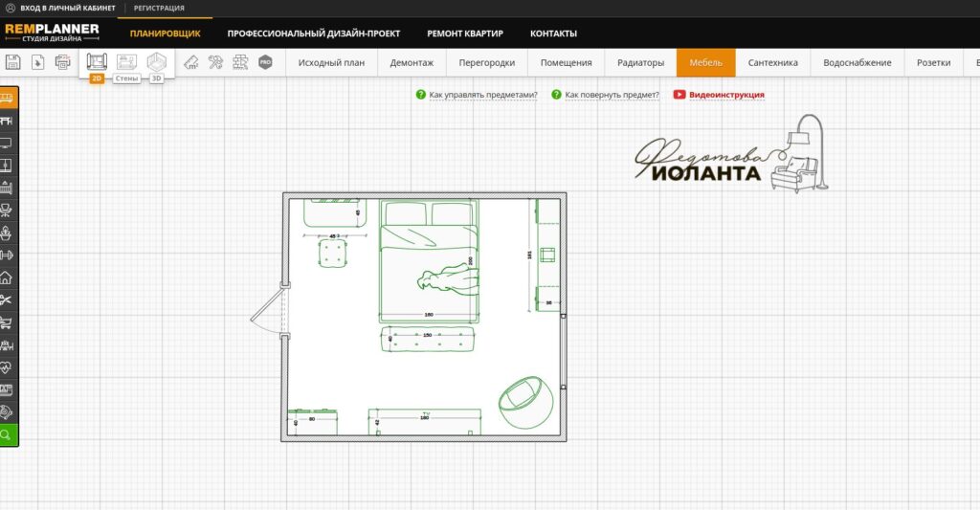This screenshot has height=510, width=980.
Task: Open the Ремонт квартир menu item
Action: tap(465, 33)
